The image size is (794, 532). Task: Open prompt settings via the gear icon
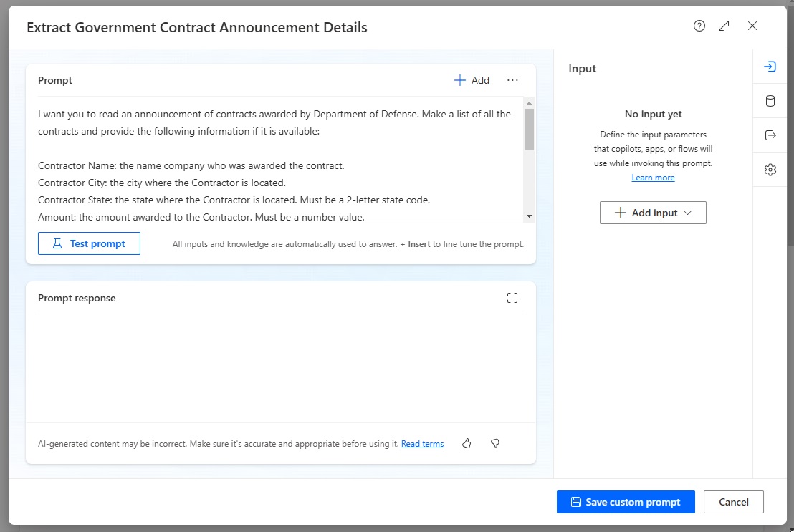click(x=770, y=169)
